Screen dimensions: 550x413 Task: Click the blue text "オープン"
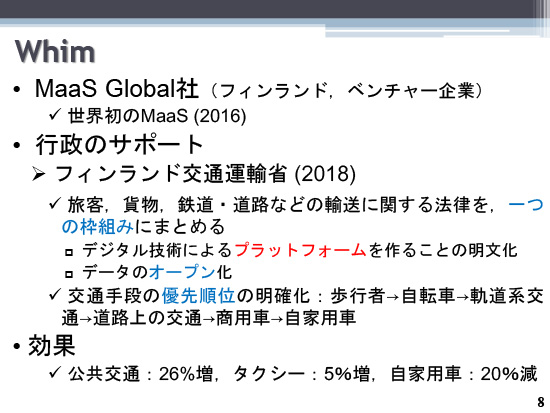pyautogui.click(x=182, y=272)
